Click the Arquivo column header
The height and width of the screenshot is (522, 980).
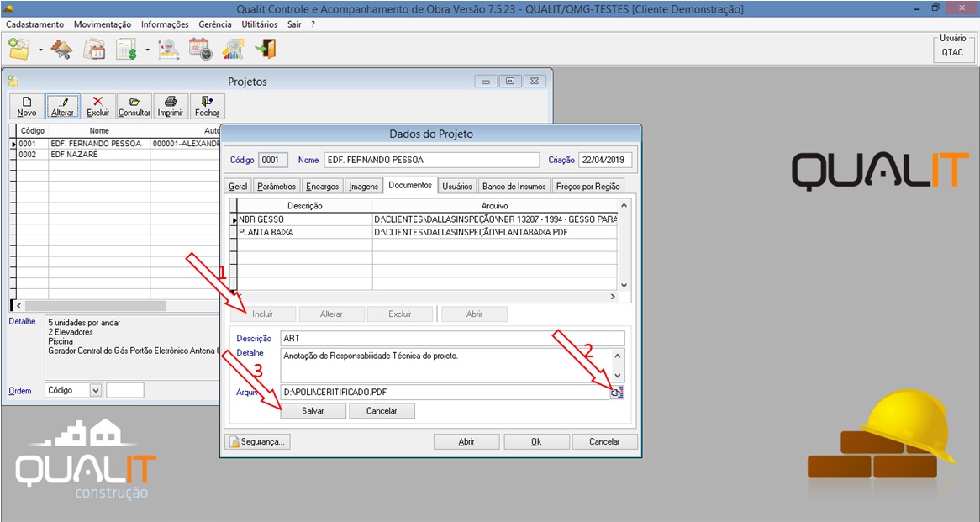click(494, 206)
